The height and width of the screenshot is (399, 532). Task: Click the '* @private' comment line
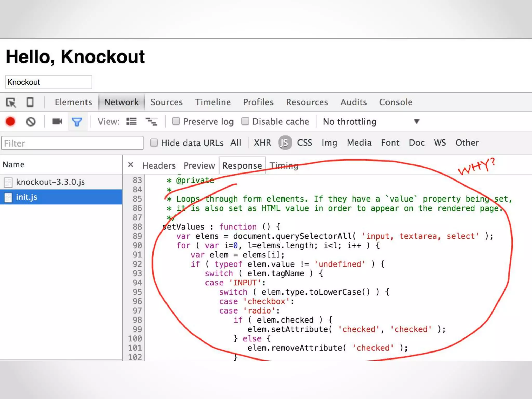coord(190,180)
